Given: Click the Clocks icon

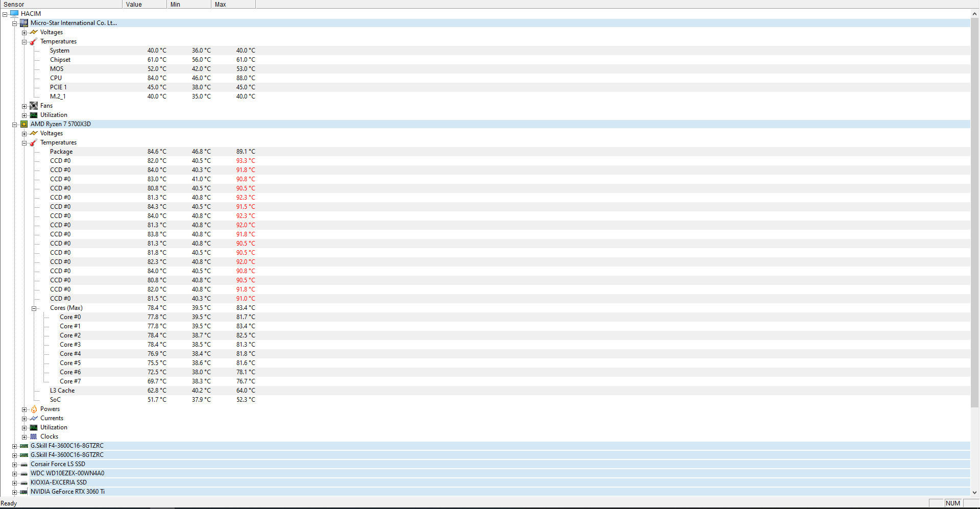Looking at the screenshot, I should 34,437.
